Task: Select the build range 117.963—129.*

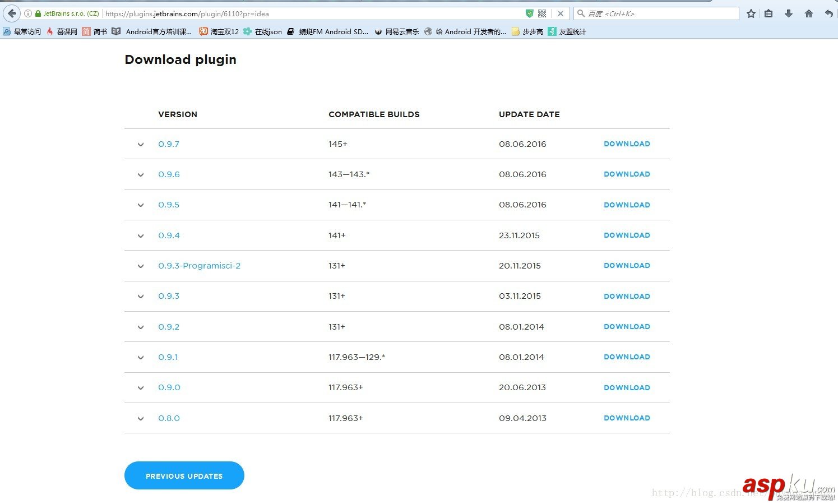Action: click(x=357, y=357)
